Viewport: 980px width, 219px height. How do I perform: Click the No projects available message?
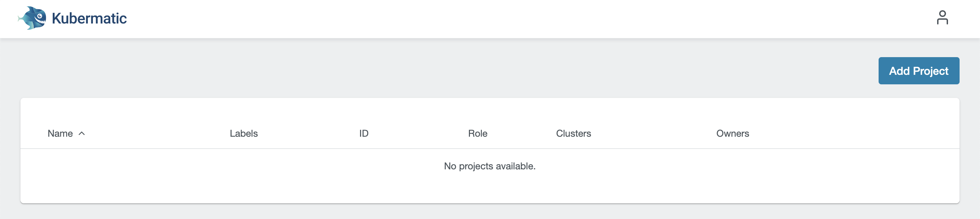490,166
